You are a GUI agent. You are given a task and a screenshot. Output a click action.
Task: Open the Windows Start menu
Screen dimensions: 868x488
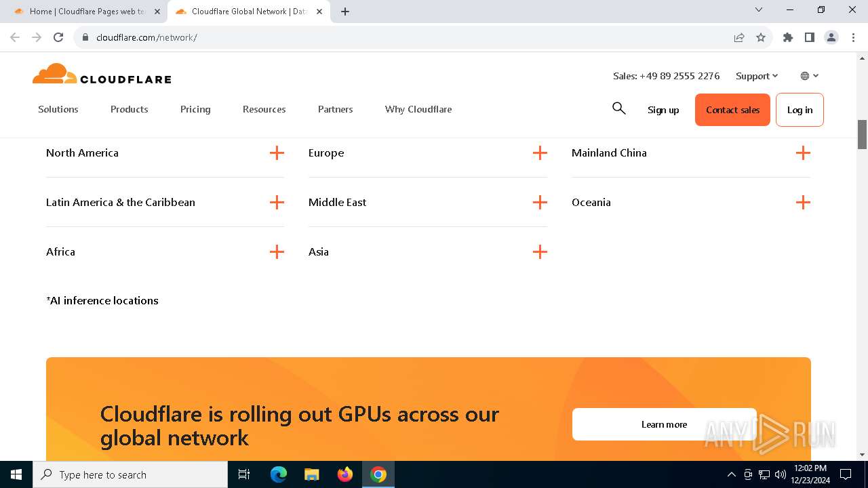pos(16,474)
